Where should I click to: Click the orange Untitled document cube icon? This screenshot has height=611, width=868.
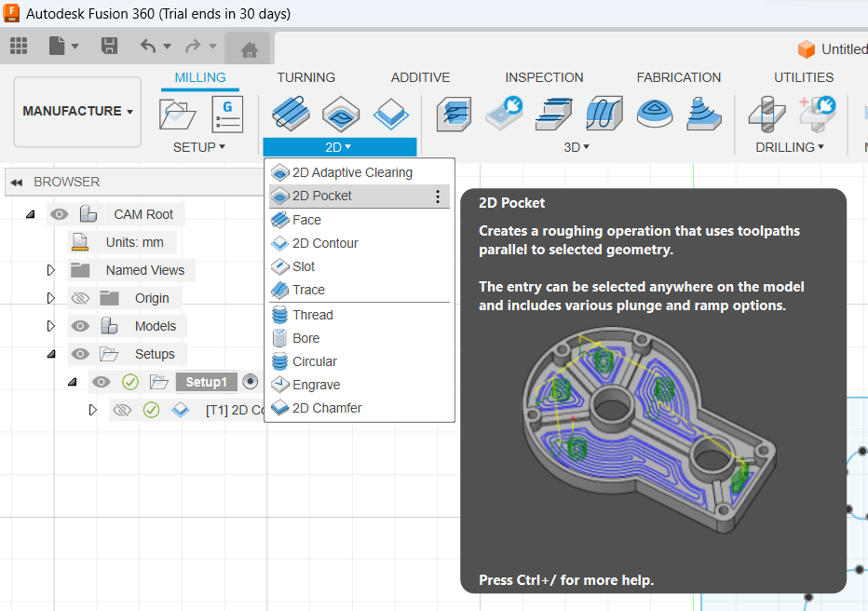coord(806,49)
